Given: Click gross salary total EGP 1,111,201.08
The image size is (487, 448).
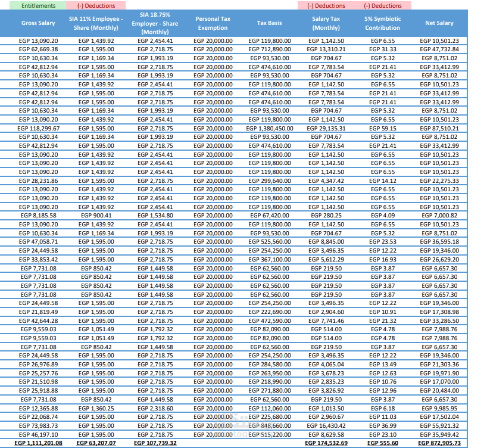Looking at the screenshot, I should (x=38, y=443).
